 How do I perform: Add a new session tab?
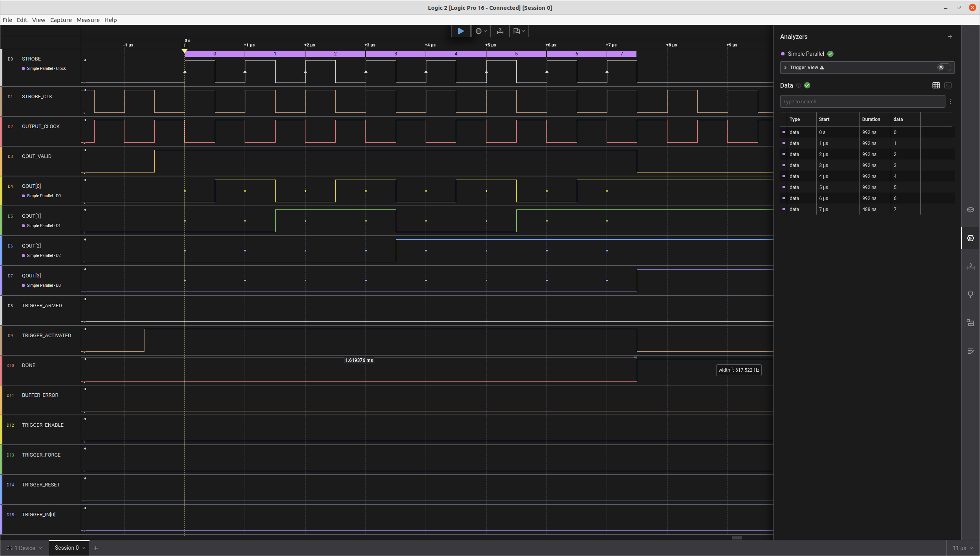point(96,548)
